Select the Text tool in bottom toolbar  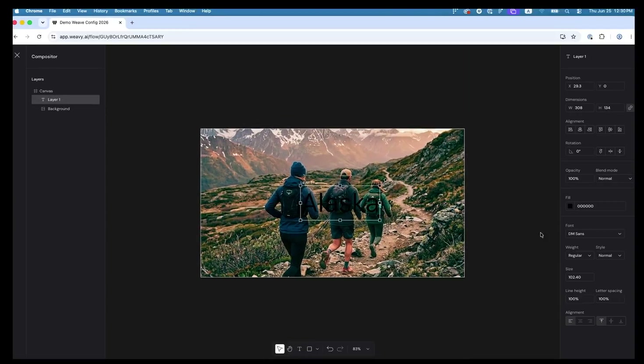300,349
